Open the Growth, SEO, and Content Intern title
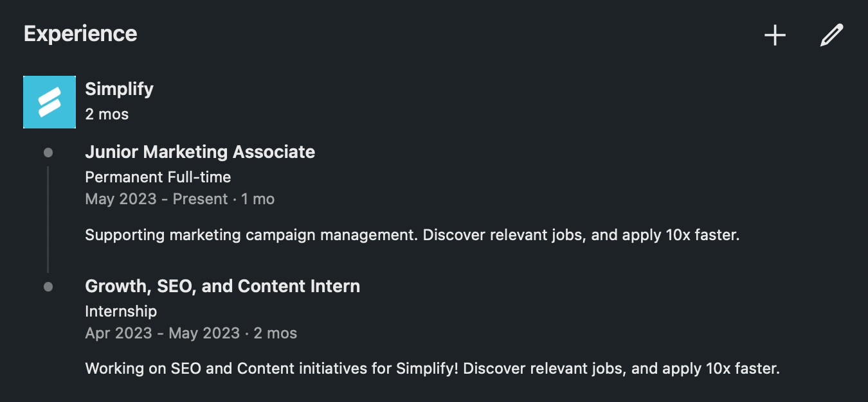The image size is (868, 402). tap(222, 286)
